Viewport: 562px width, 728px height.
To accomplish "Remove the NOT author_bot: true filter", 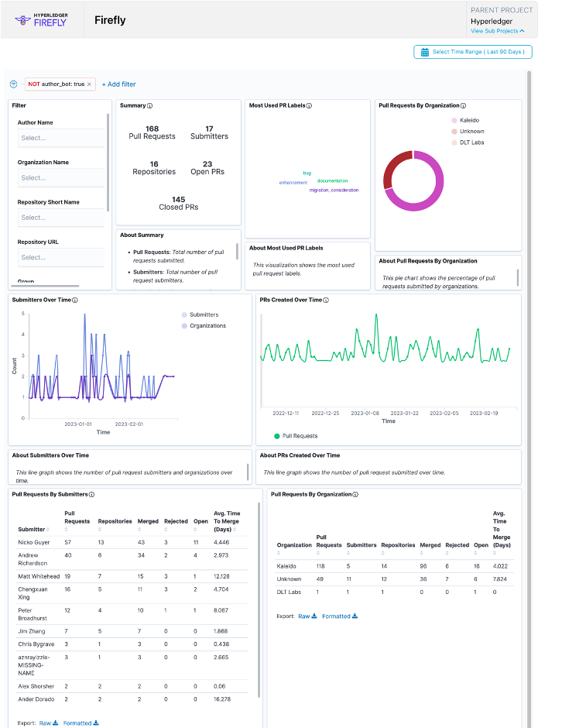I will point(89,84).
